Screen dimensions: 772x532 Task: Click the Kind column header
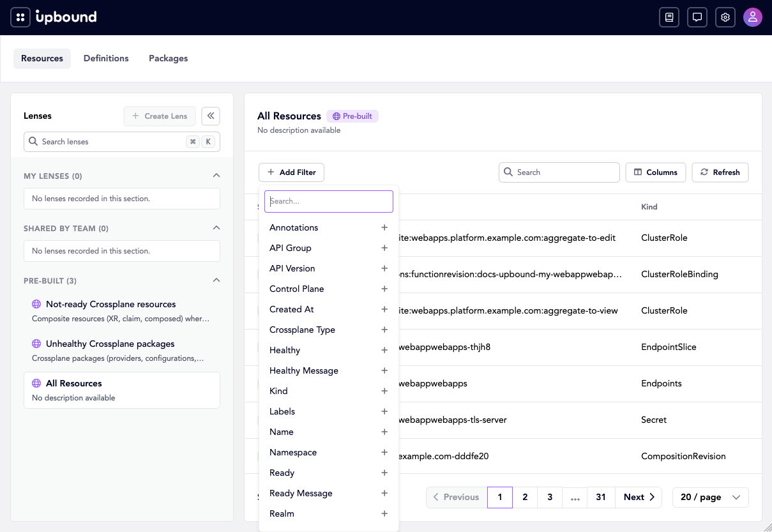pos(649,207)
